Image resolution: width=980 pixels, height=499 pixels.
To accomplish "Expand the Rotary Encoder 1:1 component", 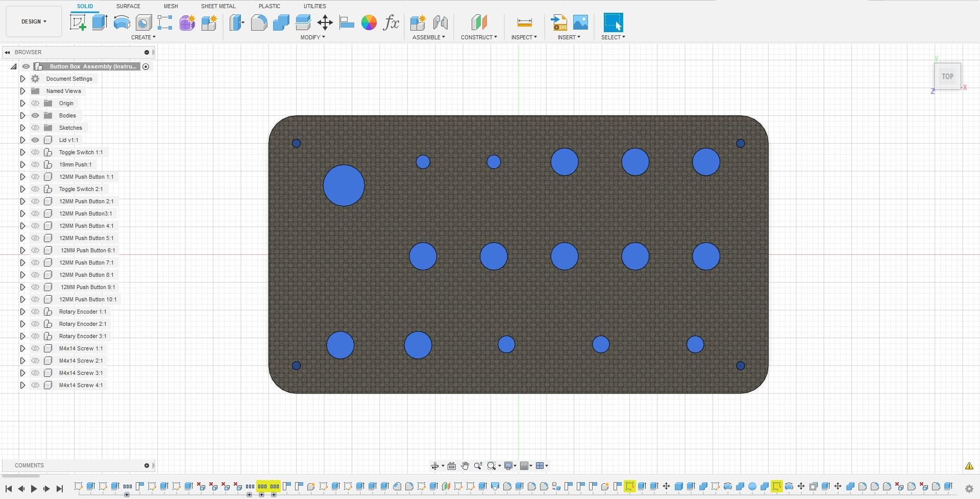I will pyautogui.click(x=22, y=312).
